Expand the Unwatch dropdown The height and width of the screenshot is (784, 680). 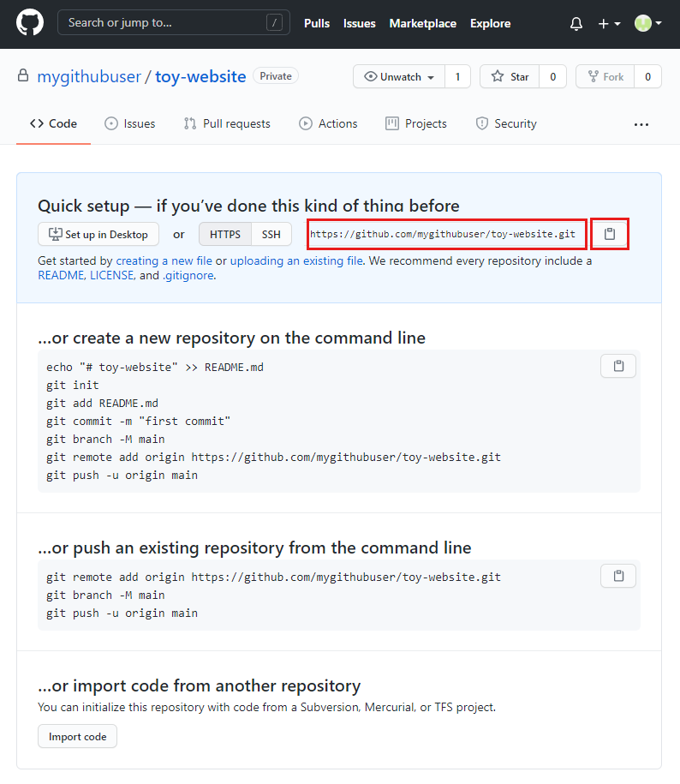[399, 76]
